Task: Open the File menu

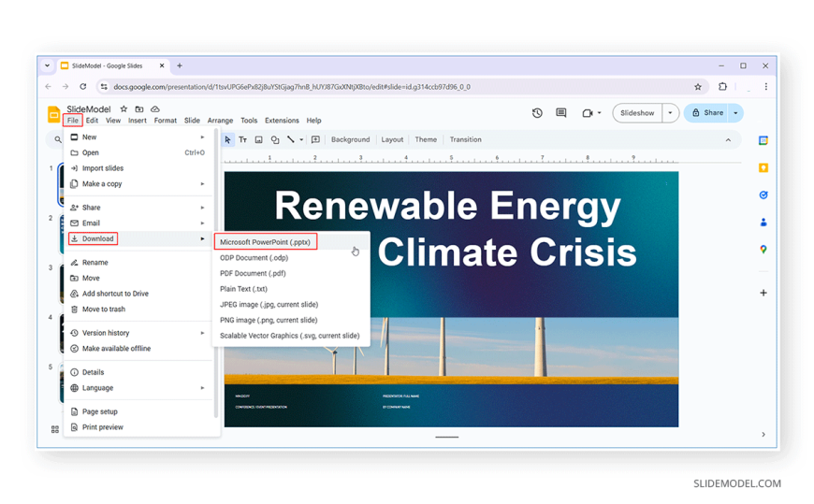Action: click(x=73, y=121)
